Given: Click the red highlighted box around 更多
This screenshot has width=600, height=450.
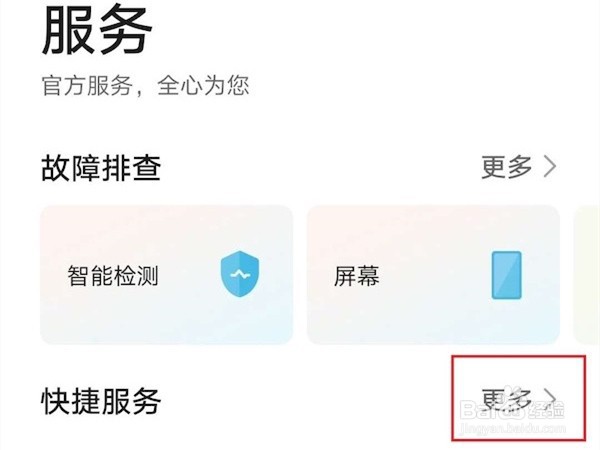Looking at the screenshot, I should pos(519,398).
